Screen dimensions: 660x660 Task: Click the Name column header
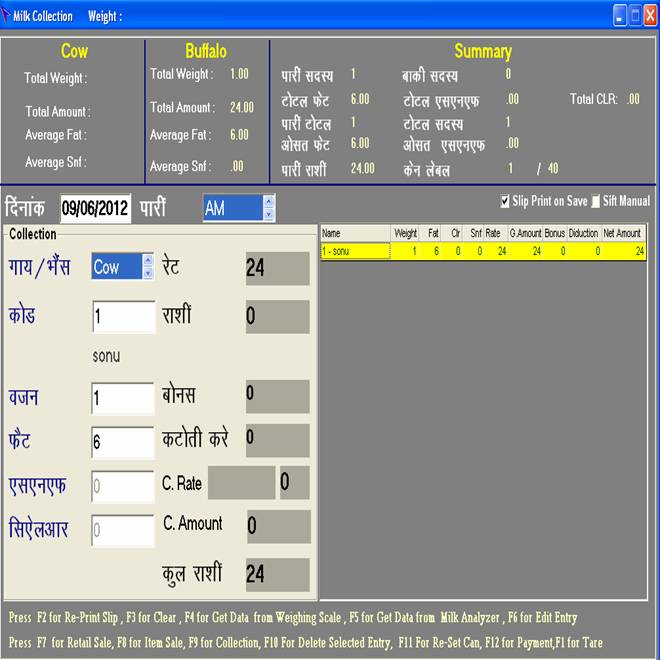[x=355, y=233]
